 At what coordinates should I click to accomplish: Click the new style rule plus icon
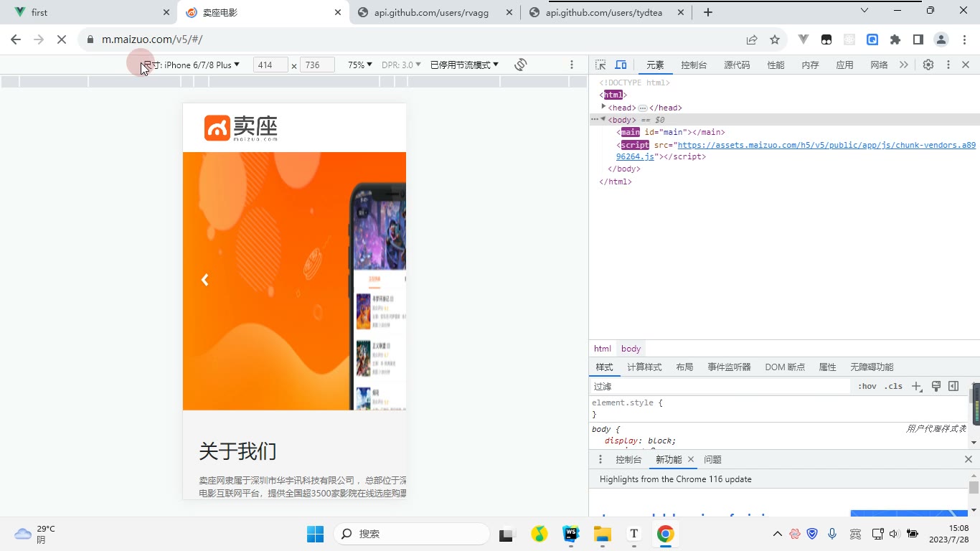coord(917,386)
